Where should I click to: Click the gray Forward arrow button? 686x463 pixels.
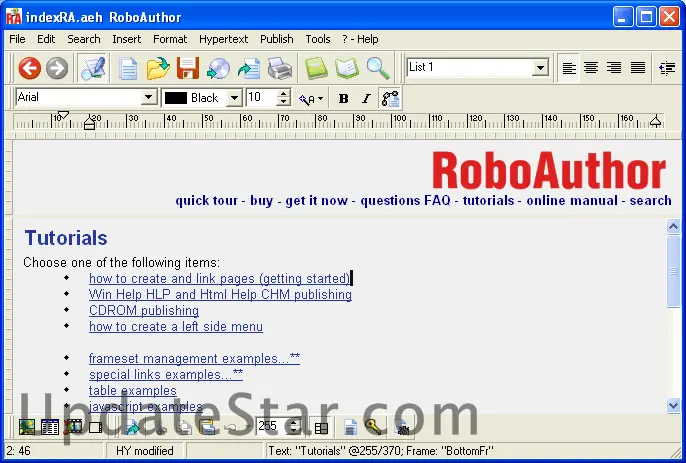point(57,68)
